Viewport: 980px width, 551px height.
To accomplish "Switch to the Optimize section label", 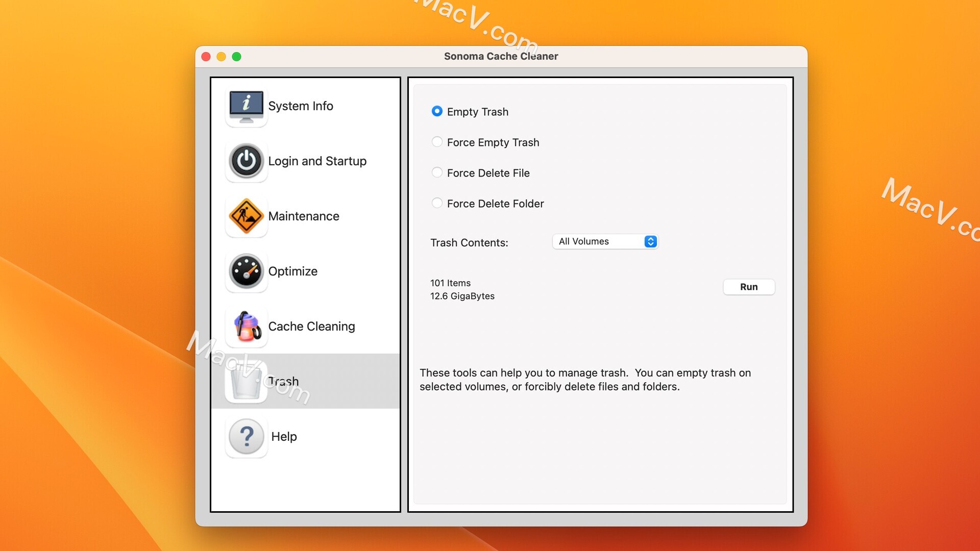I will pyautogui.click(x=293, y=271).
